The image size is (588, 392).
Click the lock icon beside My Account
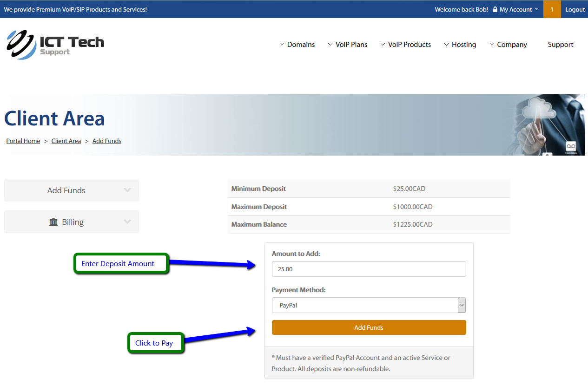(x=495, y=9)
